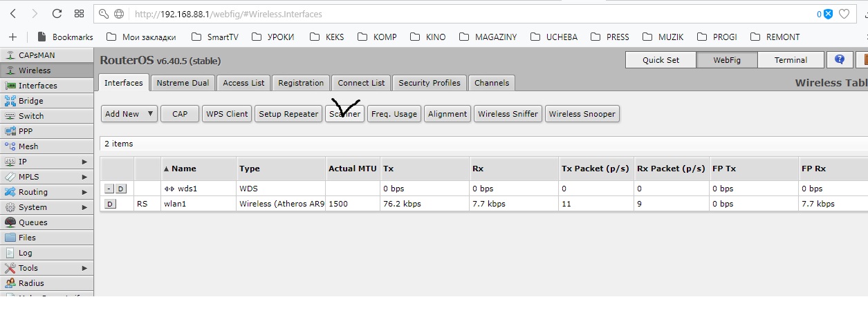Open CAPsMAN in the sidebar
Viewport: 868px width, 335px height.
tap(46, 55)
